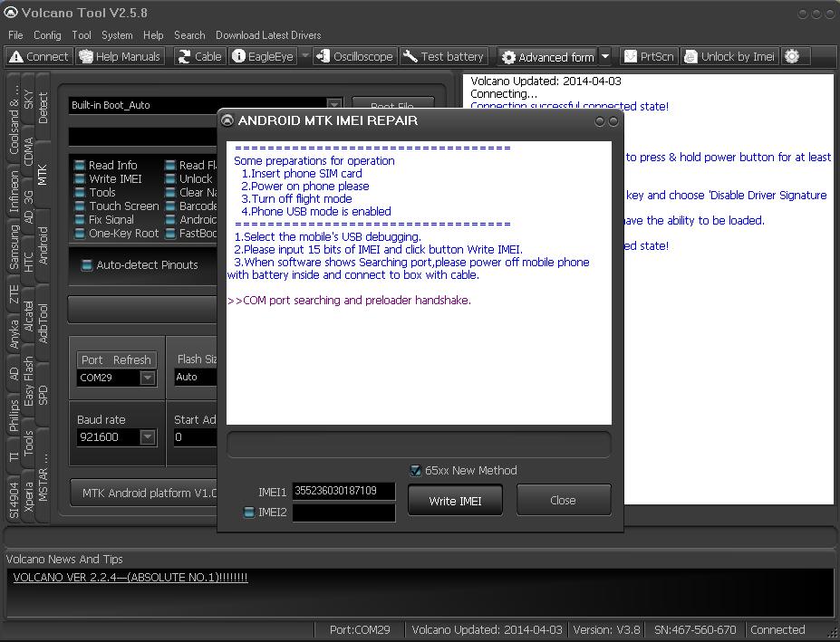840x642 pixels.
Task: Open Download Latest Drivers menu
Action: (x=268, y=35)
